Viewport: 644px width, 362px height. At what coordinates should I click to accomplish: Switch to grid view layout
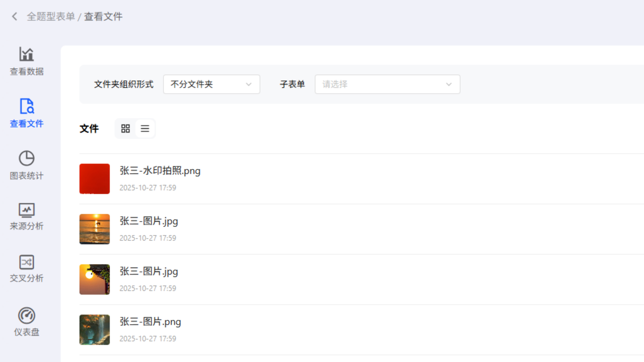pyautogui.click(x=126, y=129)
